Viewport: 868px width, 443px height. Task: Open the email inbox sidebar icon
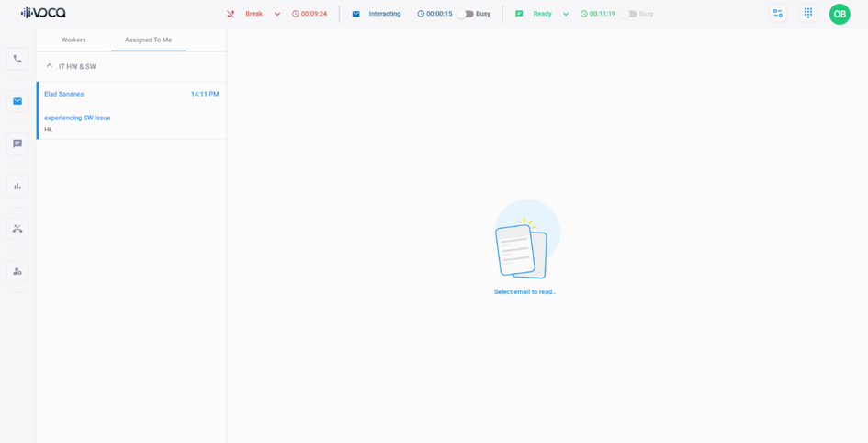(x=17, y=101)
